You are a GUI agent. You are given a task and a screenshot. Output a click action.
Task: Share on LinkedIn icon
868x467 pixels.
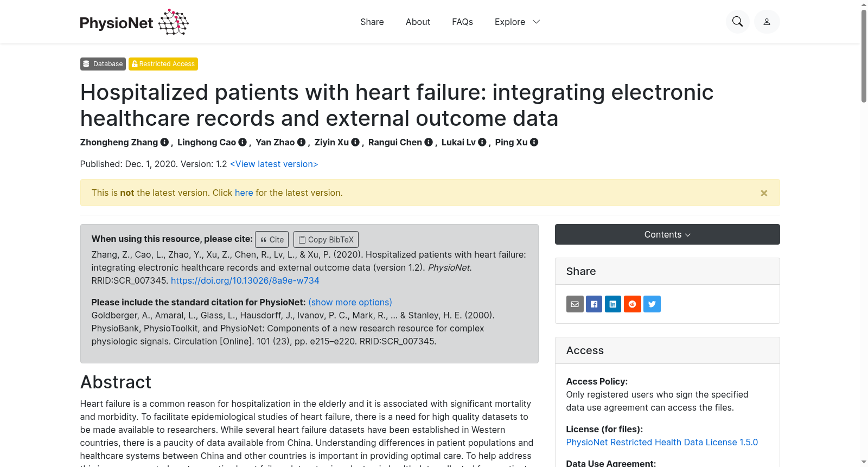tap(613, 304)
